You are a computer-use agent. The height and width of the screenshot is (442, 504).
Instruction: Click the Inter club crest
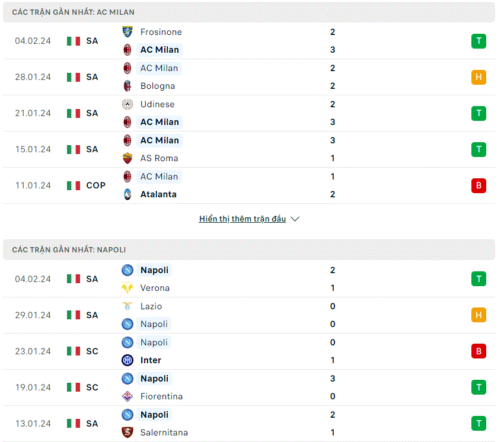click(x=127, y=360)
